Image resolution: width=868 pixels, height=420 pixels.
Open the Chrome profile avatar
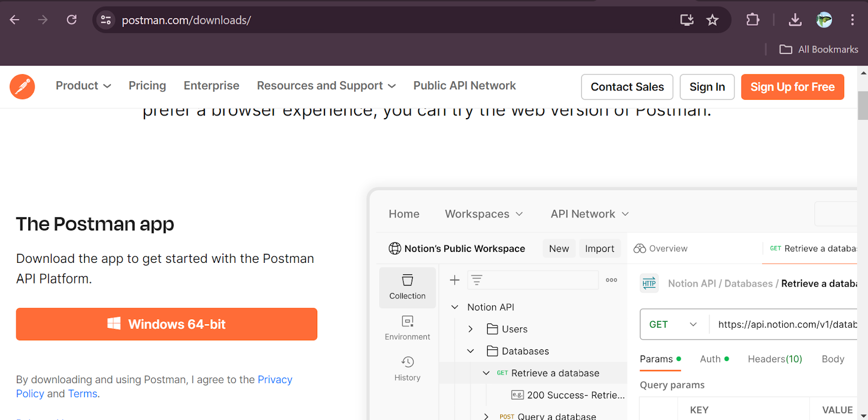(x=824, y=20)
